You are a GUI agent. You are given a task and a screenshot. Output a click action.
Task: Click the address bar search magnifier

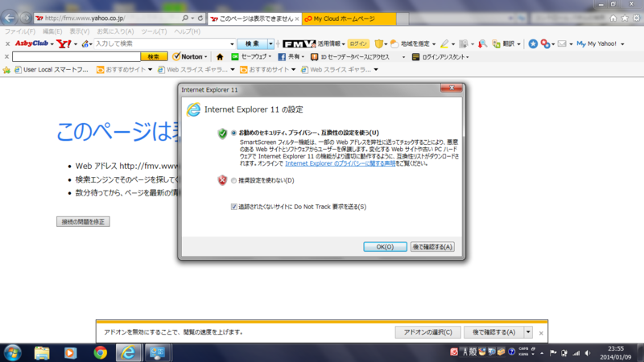[185, 18]
